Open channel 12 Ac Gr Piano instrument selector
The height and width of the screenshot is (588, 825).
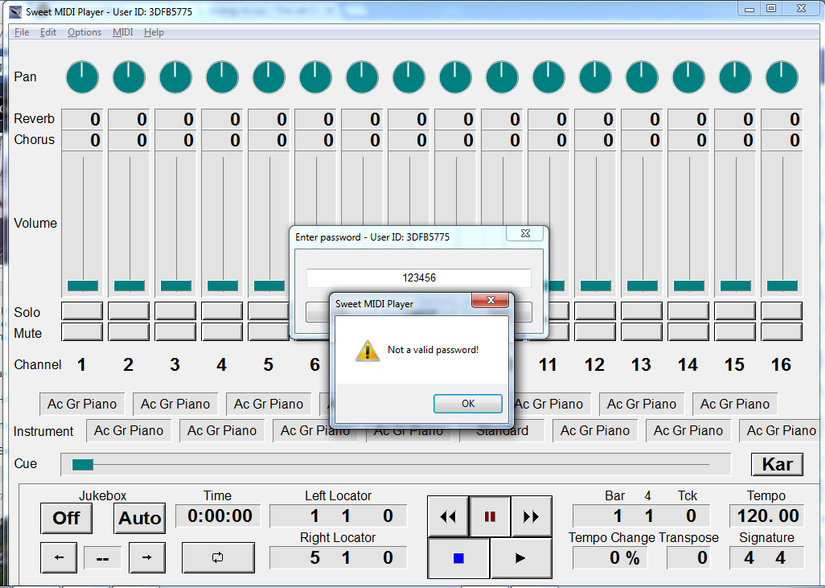click(x=595, y=431)
